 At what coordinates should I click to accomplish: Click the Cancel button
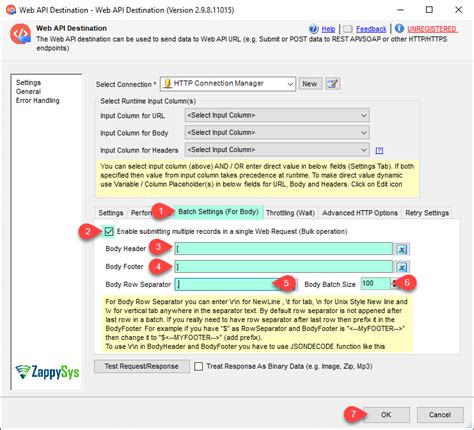(x=440, y=415)
